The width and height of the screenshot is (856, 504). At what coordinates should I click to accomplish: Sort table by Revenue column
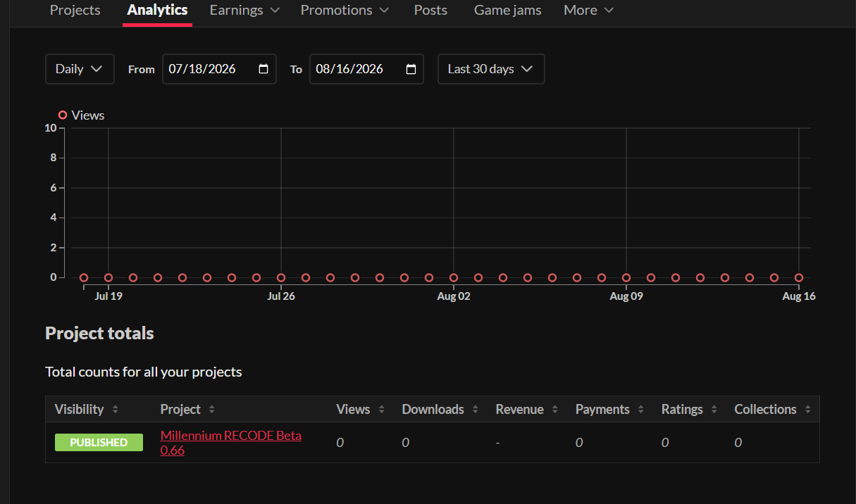[527, 409]
